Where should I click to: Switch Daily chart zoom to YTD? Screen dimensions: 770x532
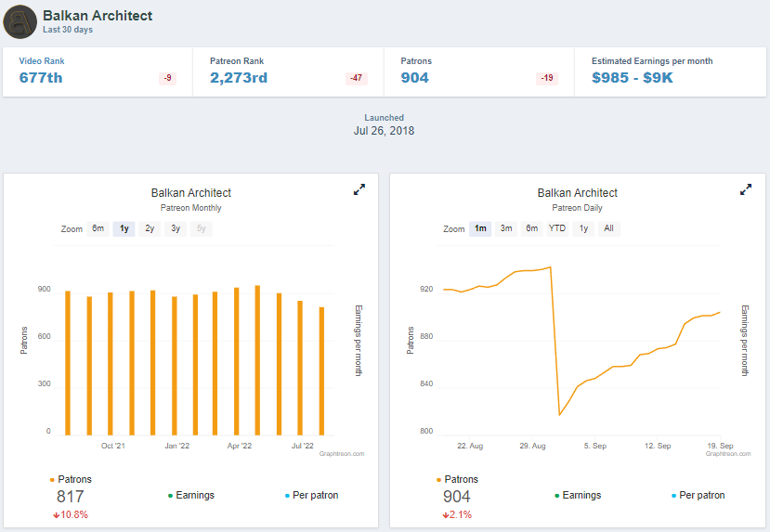(x=557, y=228)
